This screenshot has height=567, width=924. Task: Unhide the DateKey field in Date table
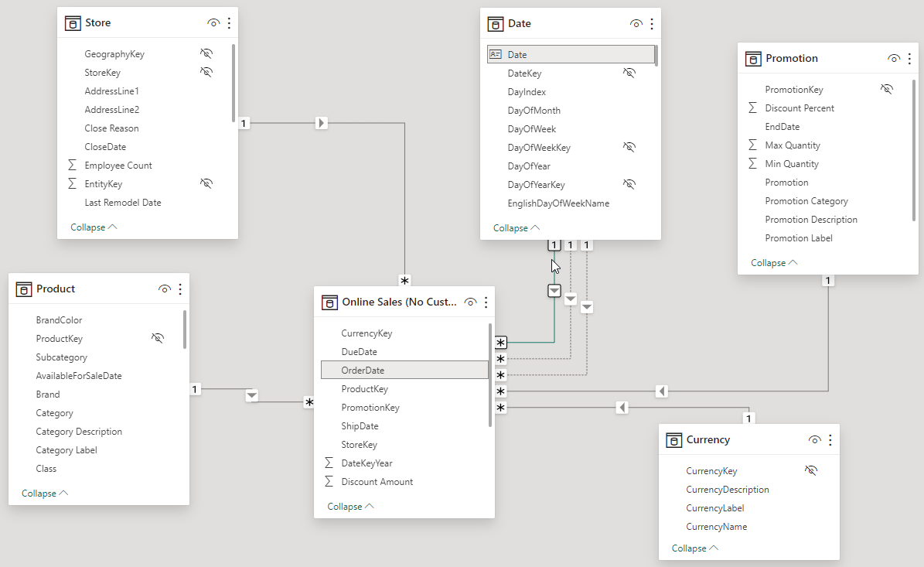(x=629, y=73)
